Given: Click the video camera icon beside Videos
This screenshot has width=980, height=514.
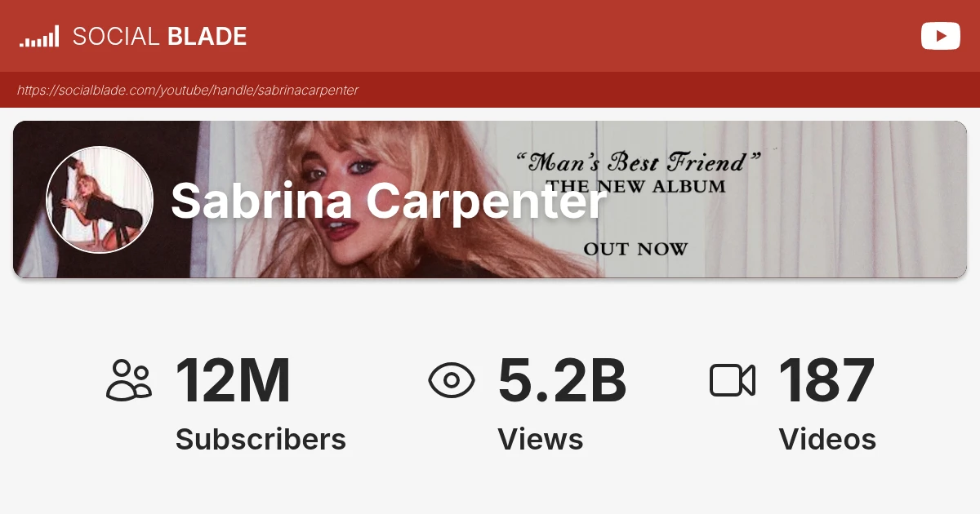Looking at the screenshot, I should (x=732, y=380).
